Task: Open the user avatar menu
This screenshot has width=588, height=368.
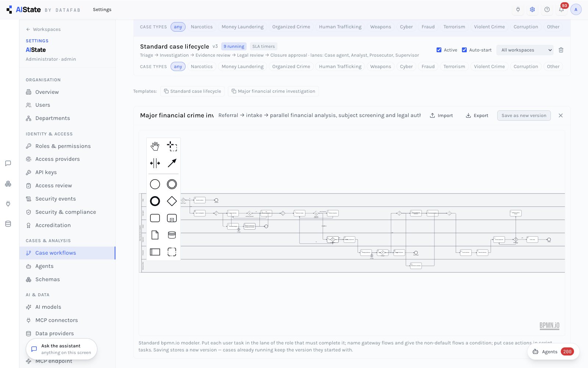Action: [576, 10]
